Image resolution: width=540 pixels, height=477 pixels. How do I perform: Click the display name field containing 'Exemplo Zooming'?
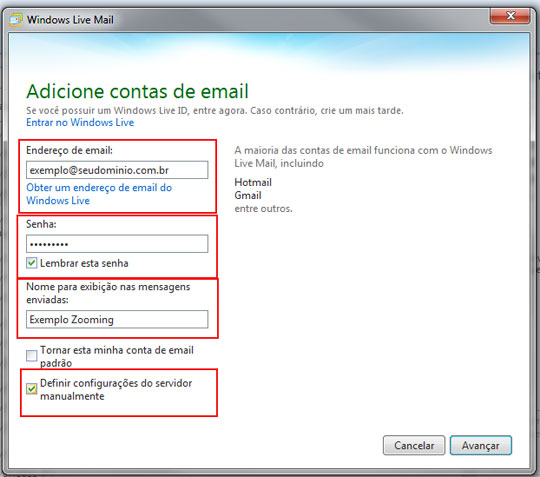click(117, 319)
